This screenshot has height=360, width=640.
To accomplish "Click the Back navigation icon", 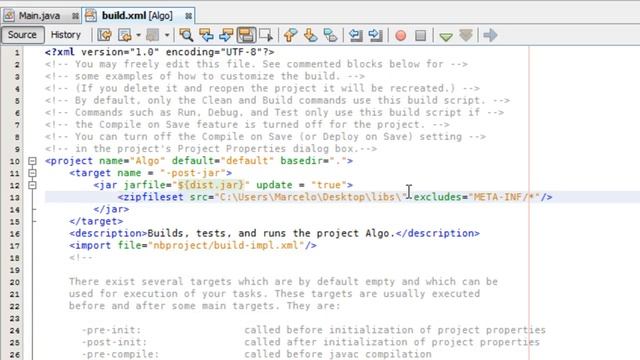I will [124, 35].
